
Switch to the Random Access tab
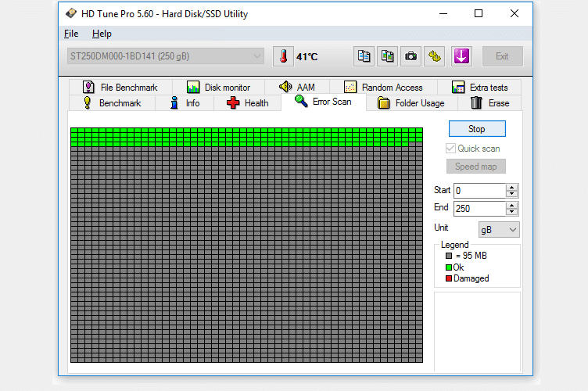(383, 88)
